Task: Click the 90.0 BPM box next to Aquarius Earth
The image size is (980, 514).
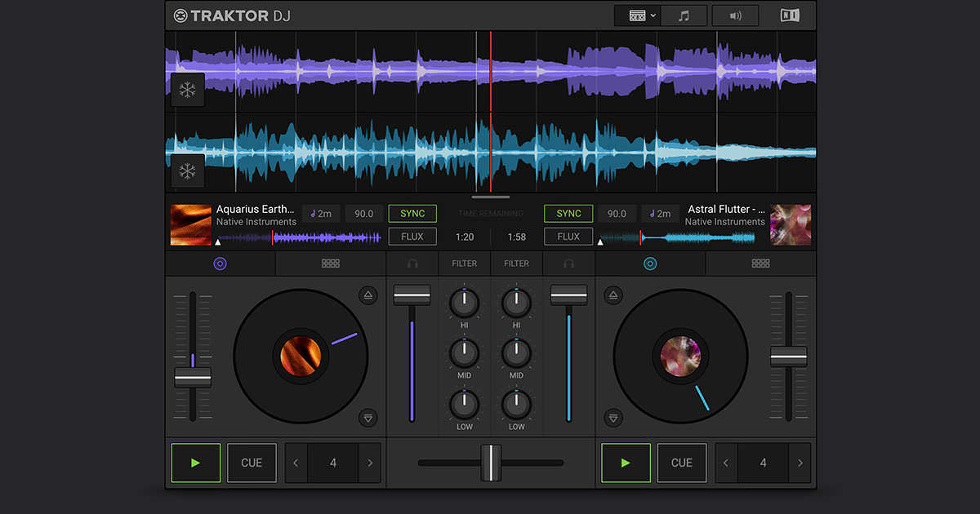Action: point(364,214)
